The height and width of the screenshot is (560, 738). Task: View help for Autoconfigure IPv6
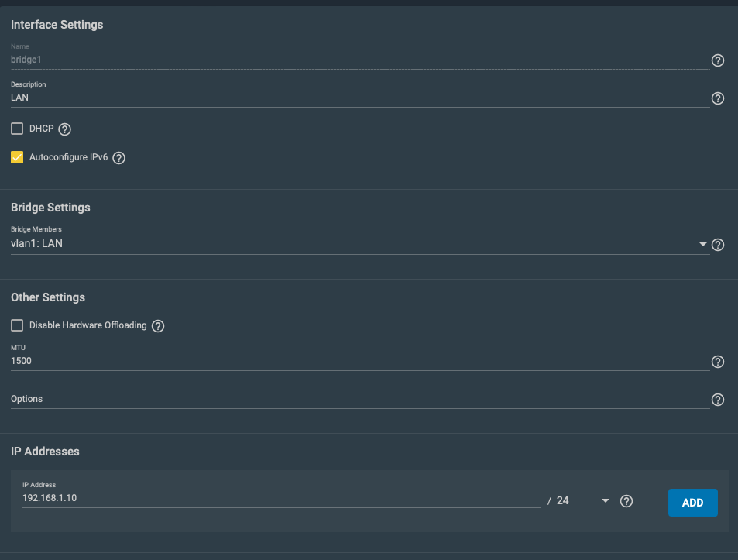[119, 158]
